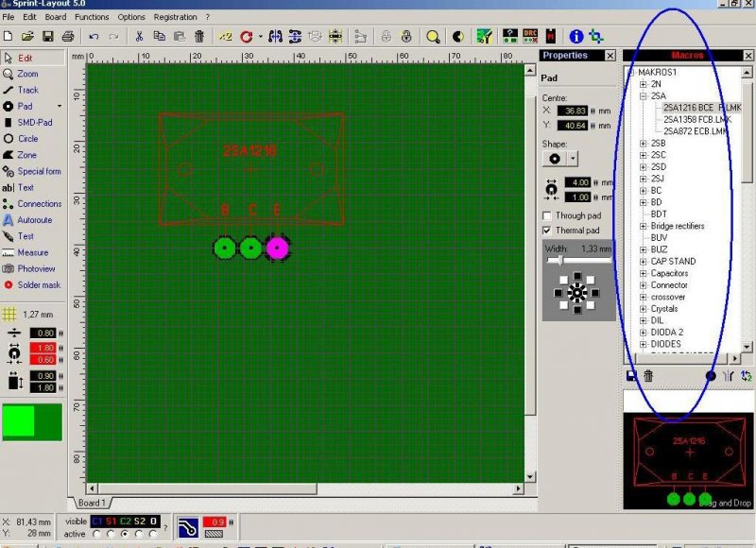The image size is (756, 548).
Task: Open the Pad tool dropdown arrow
Action: pos(60,106)
